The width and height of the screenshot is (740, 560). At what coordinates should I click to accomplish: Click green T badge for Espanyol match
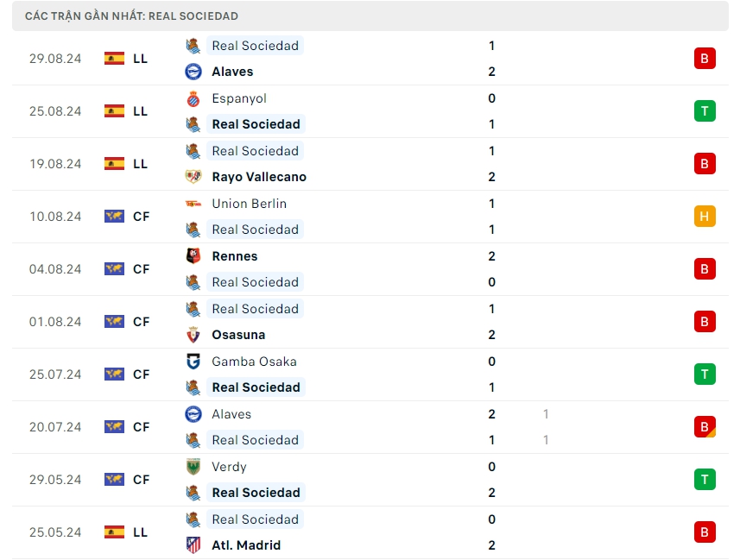(x=704, y=111)
